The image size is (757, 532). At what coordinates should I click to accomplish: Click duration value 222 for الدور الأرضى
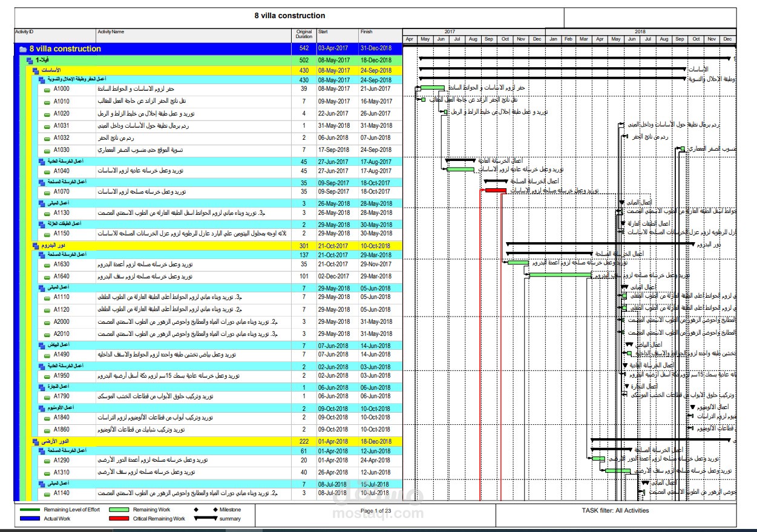(x=304, y=442)
